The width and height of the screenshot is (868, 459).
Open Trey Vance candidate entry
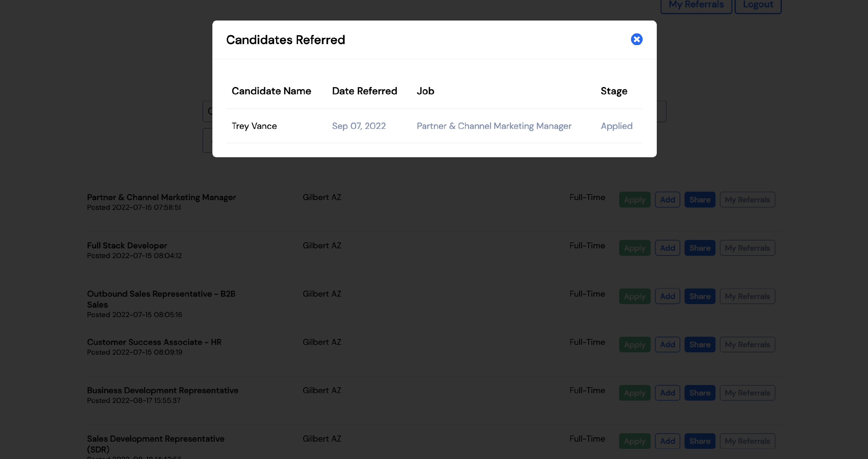point(254,126)
